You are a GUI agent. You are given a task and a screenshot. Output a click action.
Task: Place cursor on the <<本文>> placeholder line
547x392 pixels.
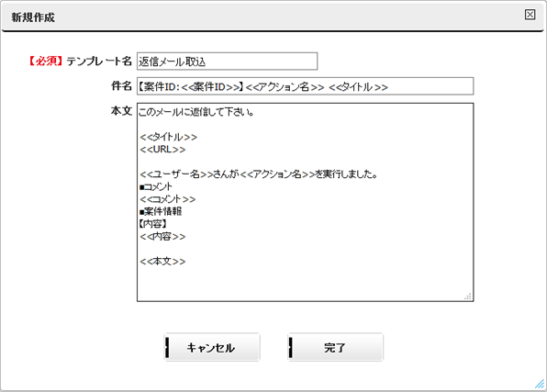(x=162, y=261)
